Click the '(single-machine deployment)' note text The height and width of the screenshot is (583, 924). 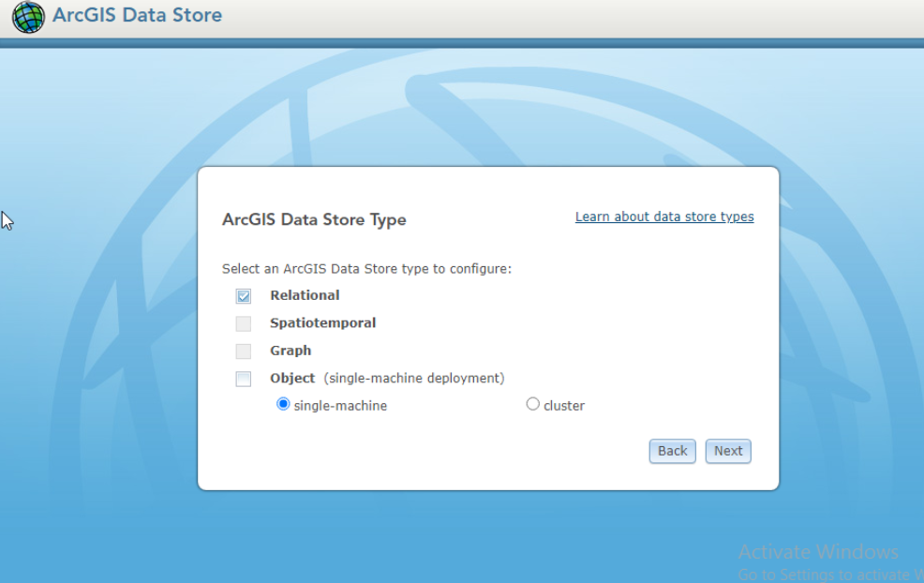(x=414, y=379)
